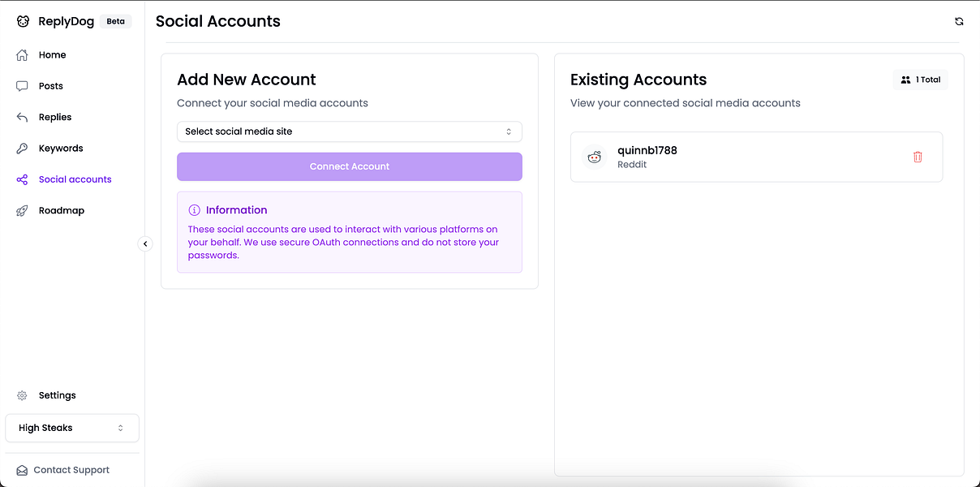This screenshot has height=487, width=980.
Task: Click the Information circle icon
Action: click(x=194, y=210)
